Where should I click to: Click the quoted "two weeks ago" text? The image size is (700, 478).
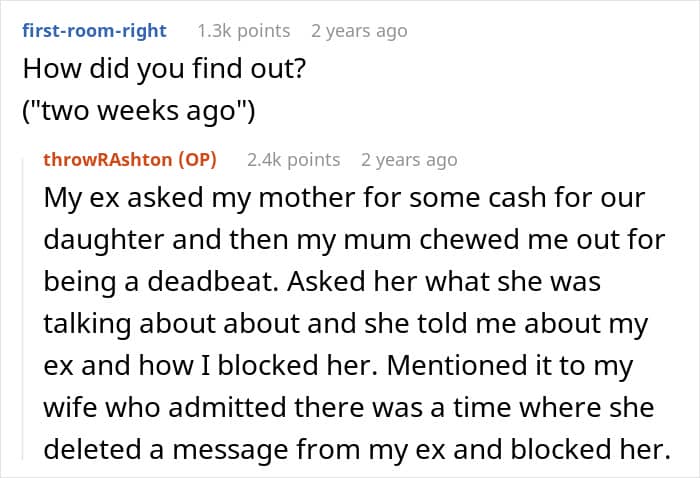pyautogui.click(x=139, y=111)
